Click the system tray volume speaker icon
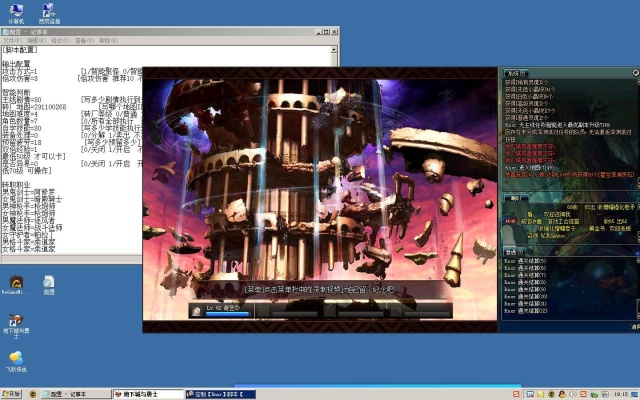Viewport: 640px width, 400px height. [573, 394]
